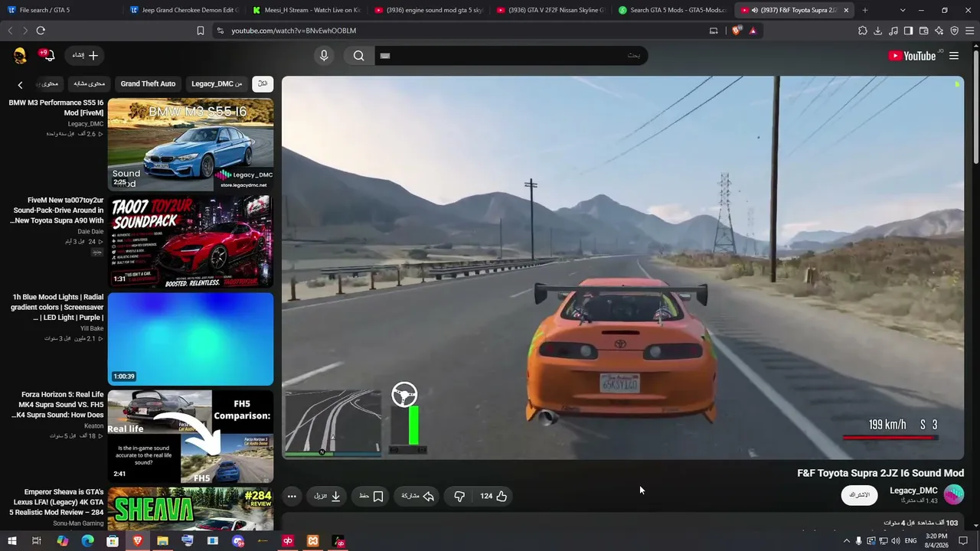Viewport: 980px width, 551px height.
Task: Switch to the Jeep Grand Cherokee Demon tab
Action: tap(184, 10)
